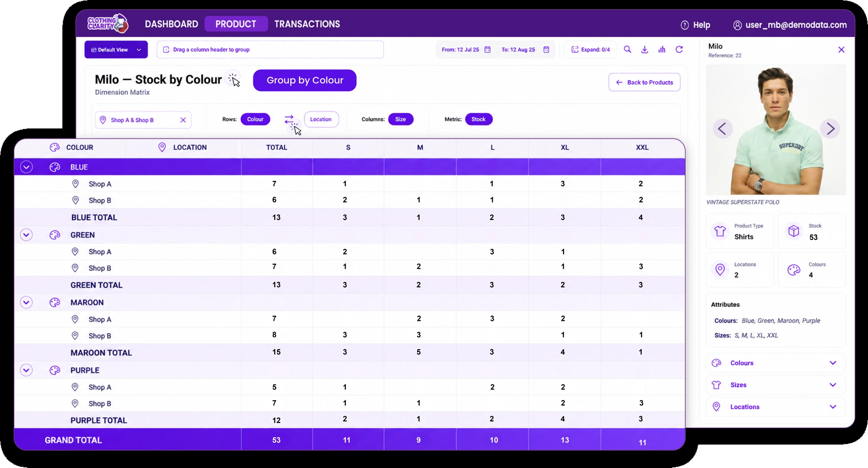Click the download icon in toolbar

(645, 49)
